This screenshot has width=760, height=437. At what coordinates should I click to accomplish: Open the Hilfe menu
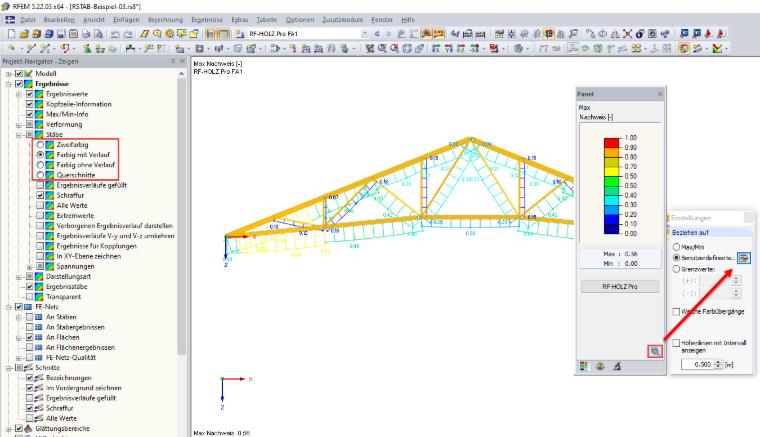408,20
